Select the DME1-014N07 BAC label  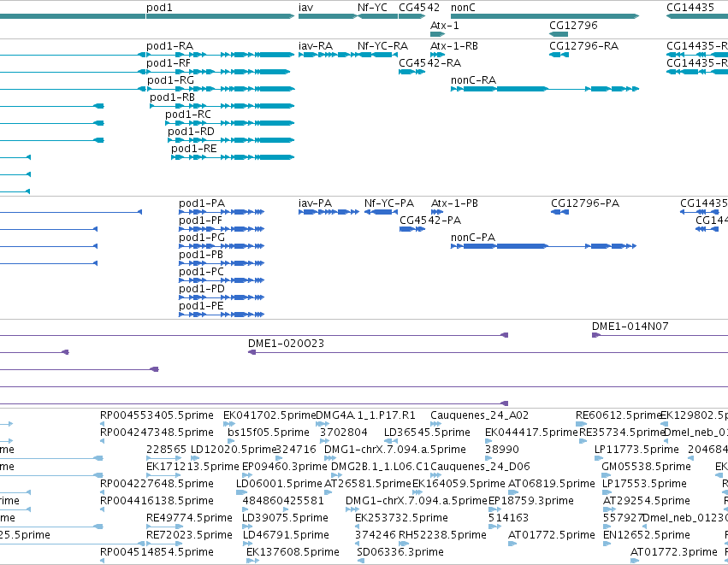pos(630,327)
